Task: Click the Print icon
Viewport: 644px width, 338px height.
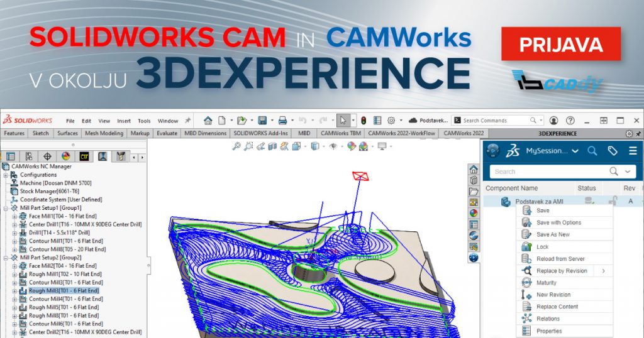Action: 282,121
